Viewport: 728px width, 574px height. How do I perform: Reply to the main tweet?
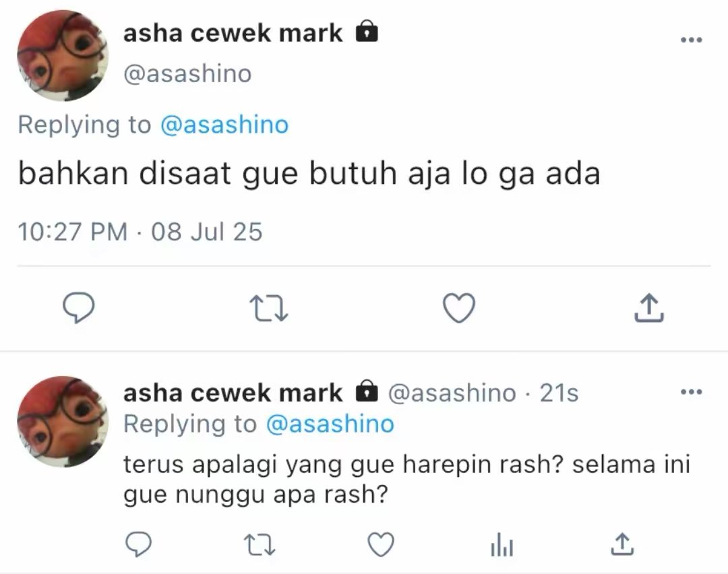coord(78,308)
